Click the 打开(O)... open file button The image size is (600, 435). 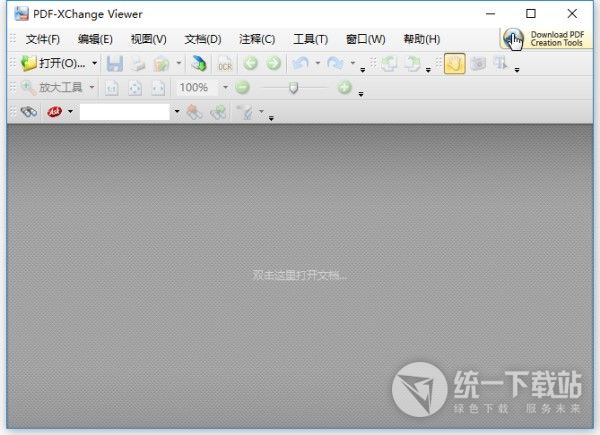point(53,64)
